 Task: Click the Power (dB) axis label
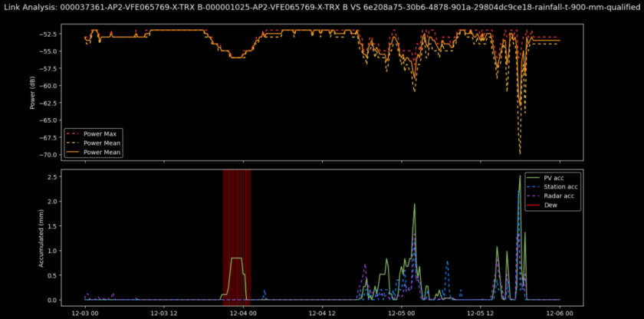31,92
